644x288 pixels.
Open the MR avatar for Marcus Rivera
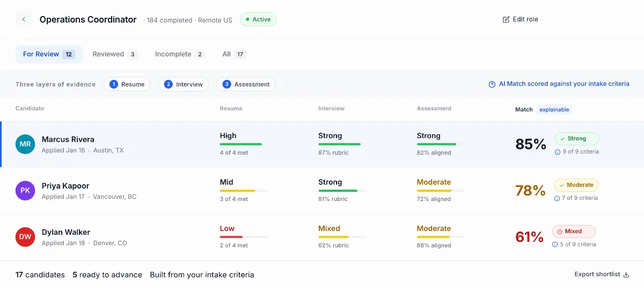pos(25,145)
